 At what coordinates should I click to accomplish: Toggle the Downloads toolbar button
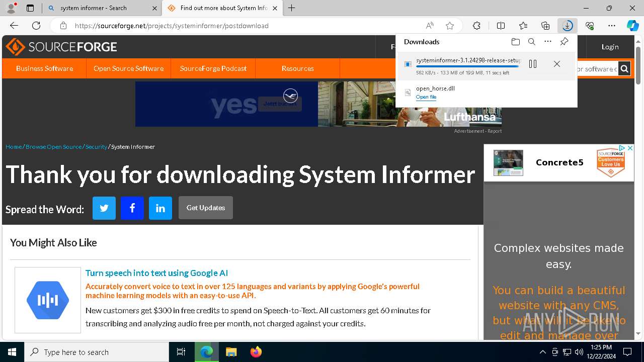(x=568, y=26)
